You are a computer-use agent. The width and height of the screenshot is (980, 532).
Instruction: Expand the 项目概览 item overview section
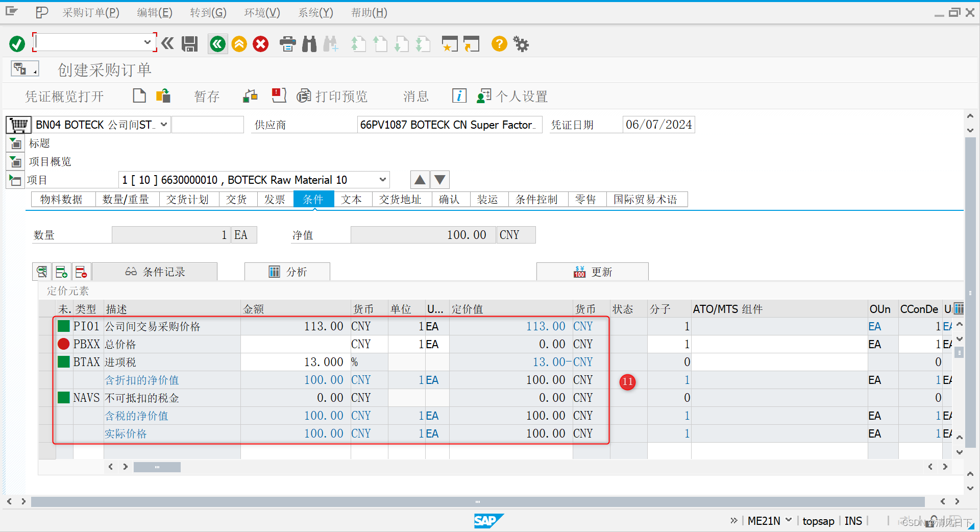(x=16, y=162)
